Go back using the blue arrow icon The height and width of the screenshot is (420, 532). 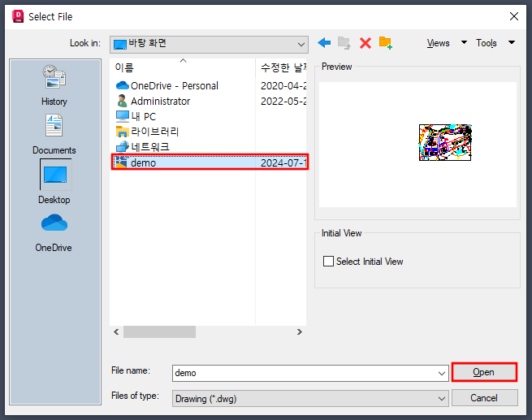(x=324, y=43)
